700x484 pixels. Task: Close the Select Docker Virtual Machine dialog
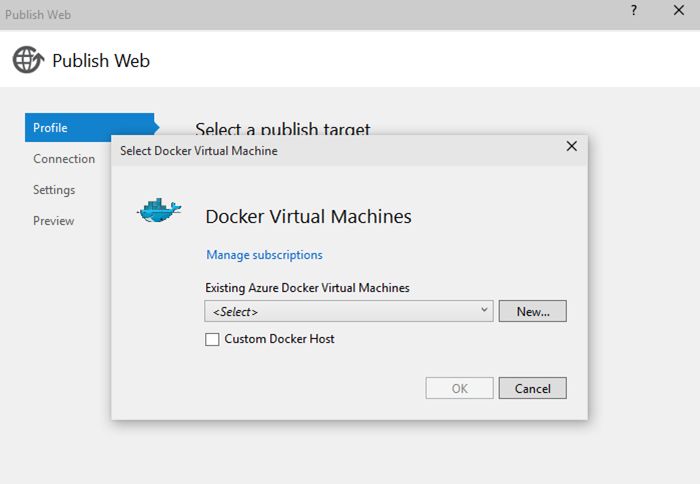[x=572, y=146]
